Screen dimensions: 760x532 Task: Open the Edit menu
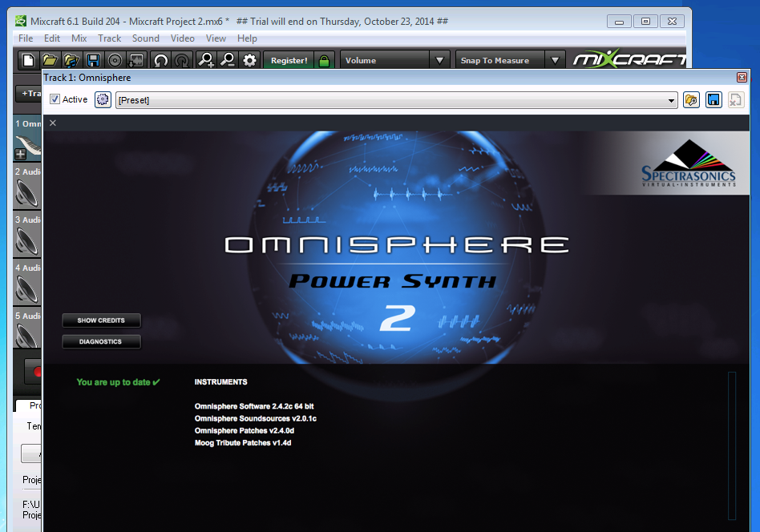pyautogui.click(x=52, y=38)
